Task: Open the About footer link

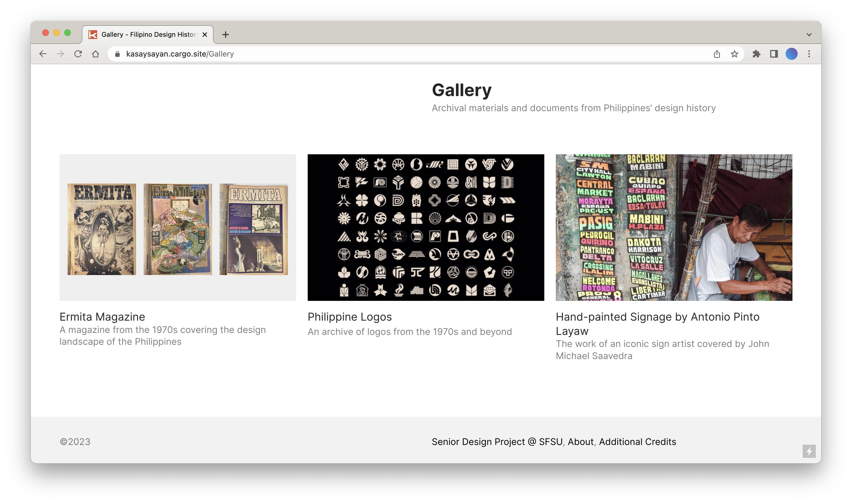Action: coord(580,441)
